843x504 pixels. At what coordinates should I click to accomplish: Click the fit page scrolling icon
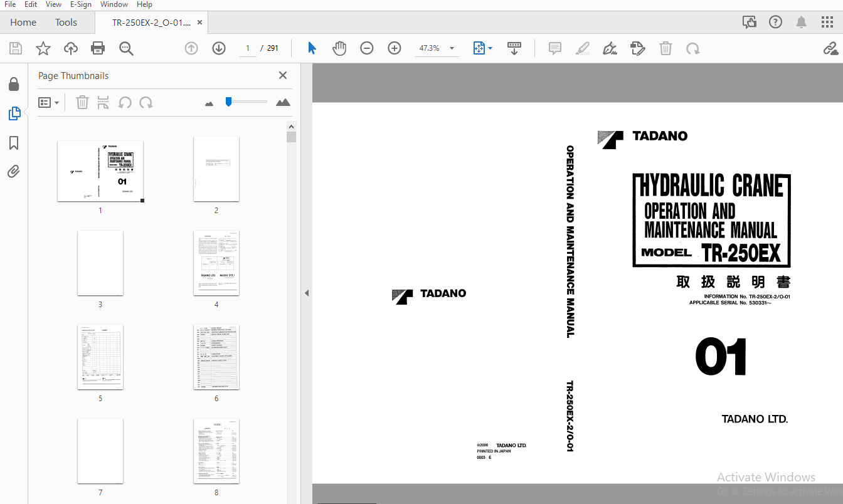pos(479,48)
